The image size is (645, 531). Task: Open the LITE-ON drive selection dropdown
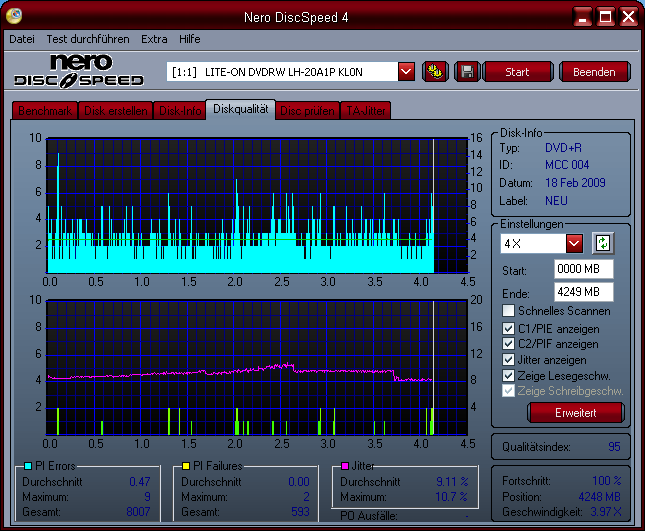pos(406,71)
